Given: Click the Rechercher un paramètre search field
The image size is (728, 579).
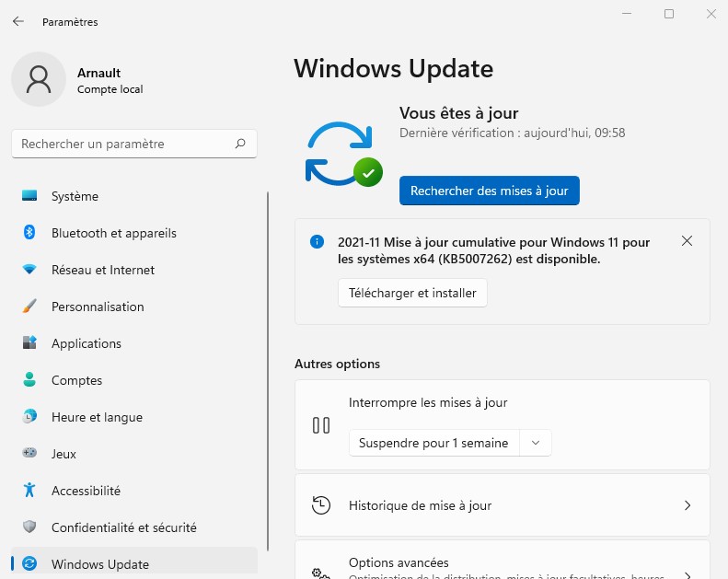Looking at the screenshot, I should [124, 144].
